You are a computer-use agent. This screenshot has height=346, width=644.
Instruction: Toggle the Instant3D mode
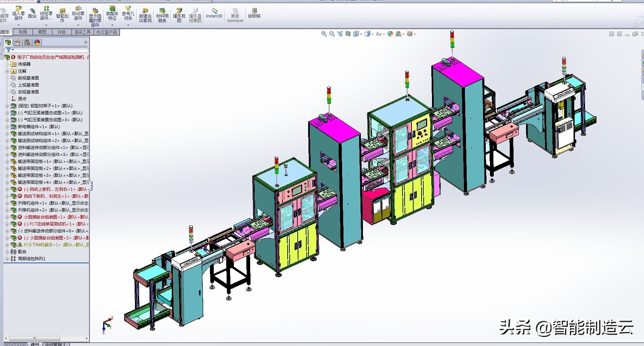[x=214, y=13]
